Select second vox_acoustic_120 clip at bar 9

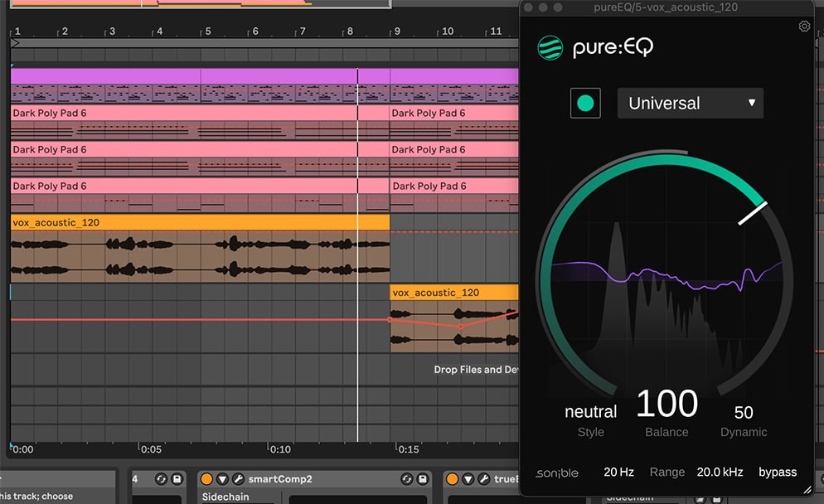coord(454,293)
